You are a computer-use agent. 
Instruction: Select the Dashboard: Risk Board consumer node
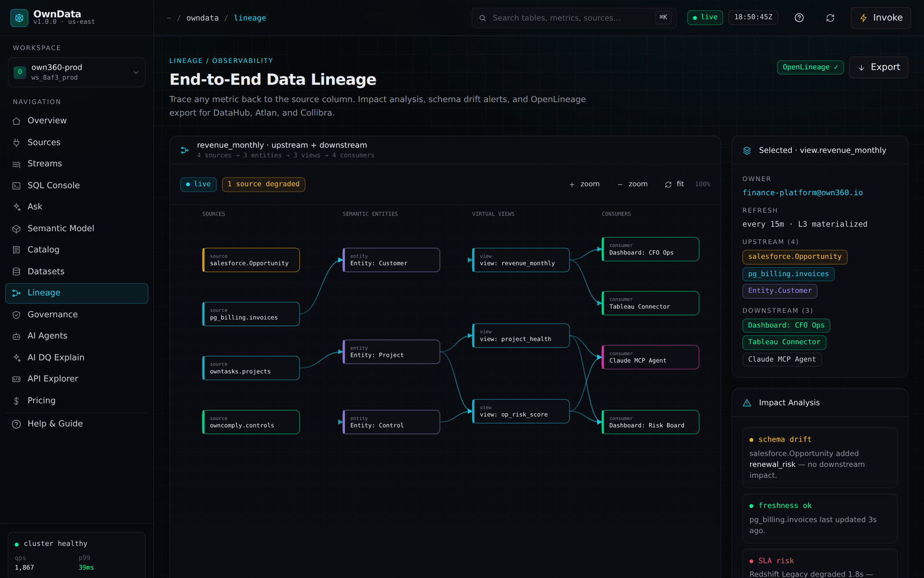pyautogui.click(x=650, y=422)
